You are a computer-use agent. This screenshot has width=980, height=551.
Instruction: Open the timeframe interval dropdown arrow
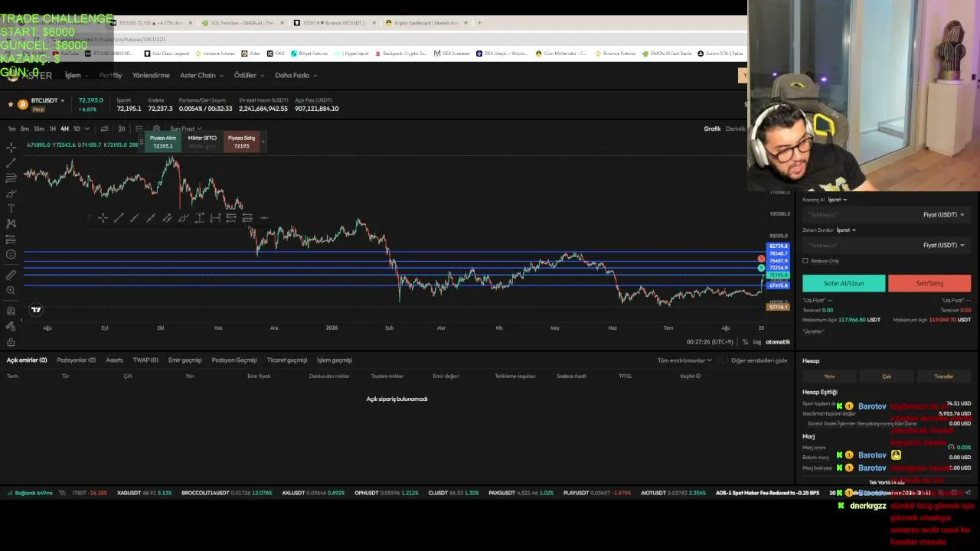point(87,129)
